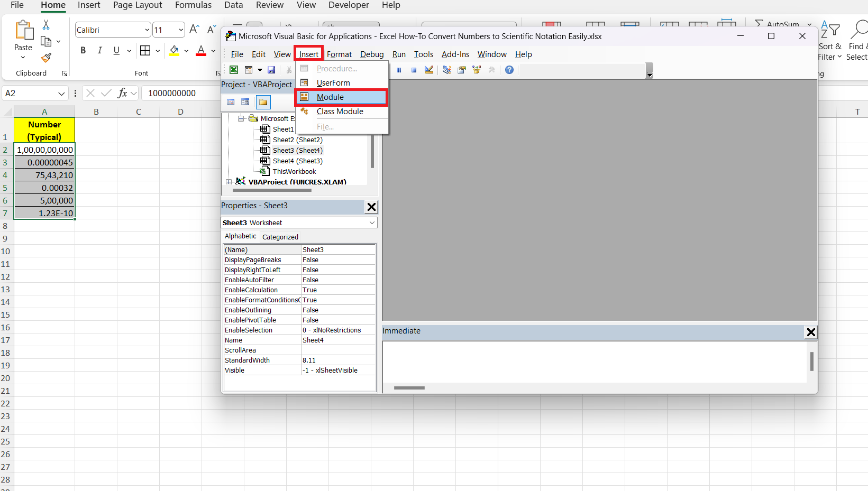Close the Properties - Sheet3 pane
This screenshot has height=491, width=868.
click(371, 207)
